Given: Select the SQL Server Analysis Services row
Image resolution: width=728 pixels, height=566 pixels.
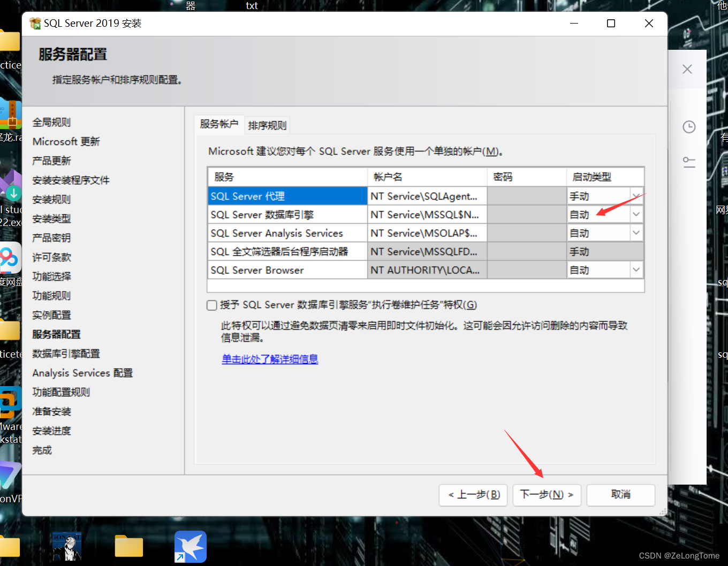Looking at the screenshot, I should point(287,233).
